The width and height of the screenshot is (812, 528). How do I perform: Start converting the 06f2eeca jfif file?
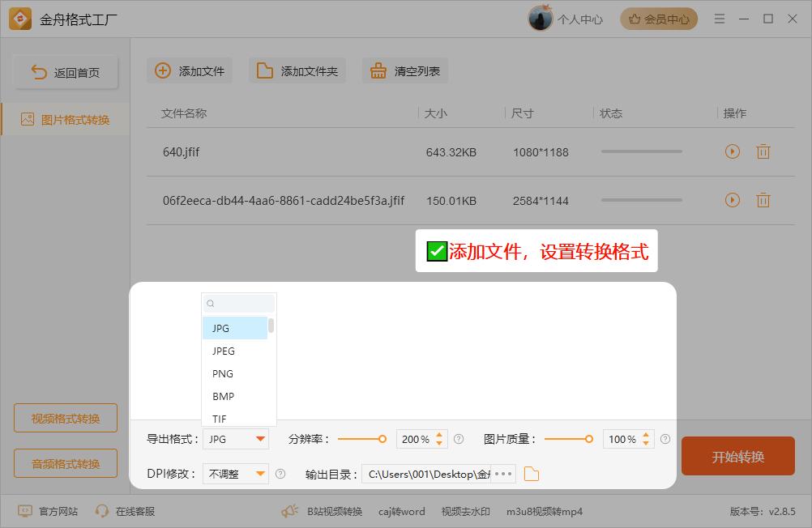coord(733,200)
